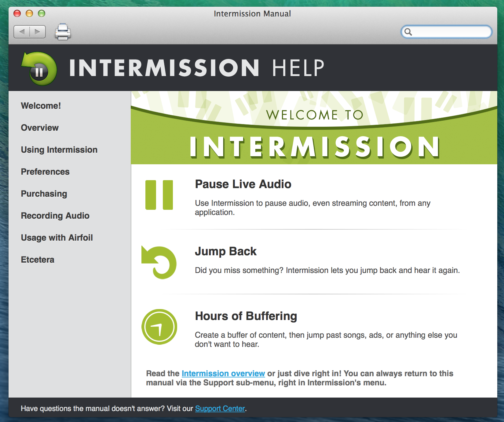This screenshot has width=504, height=422.
Task: Close the Intermission Manual window
Action: point(17,13)
